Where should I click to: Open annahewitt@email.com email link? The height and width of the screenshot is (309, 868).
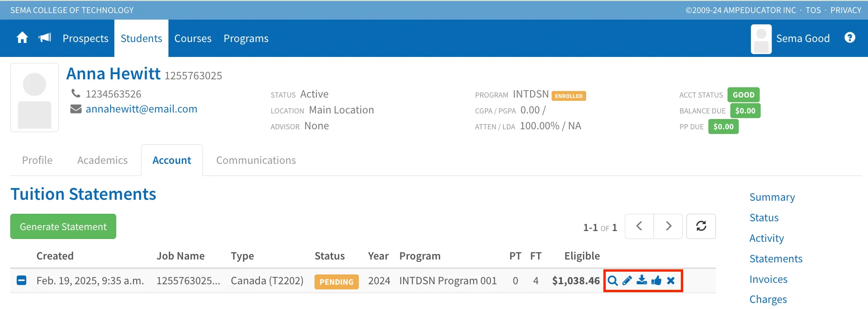click(141, 109)
